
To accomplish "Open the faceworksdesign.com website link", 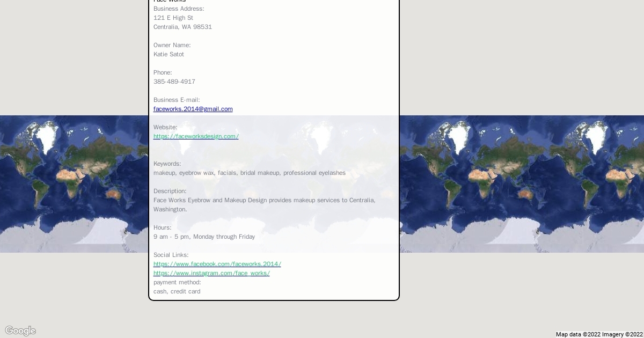I will tap(196, 136).
